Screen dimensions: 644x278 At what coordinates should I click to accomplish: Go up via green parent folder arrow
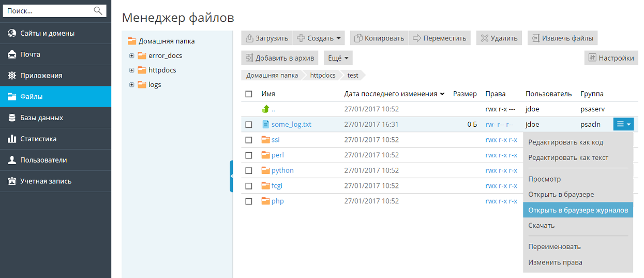point(266,109)
